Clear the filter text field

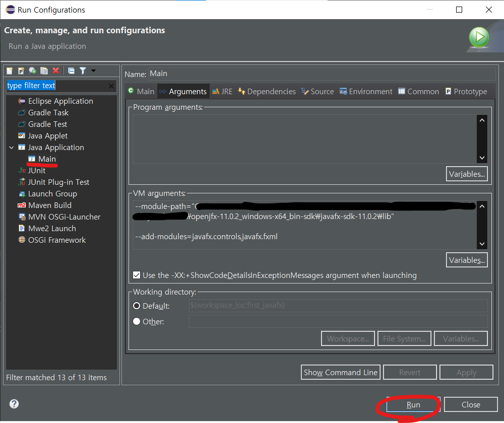point(111,86)
